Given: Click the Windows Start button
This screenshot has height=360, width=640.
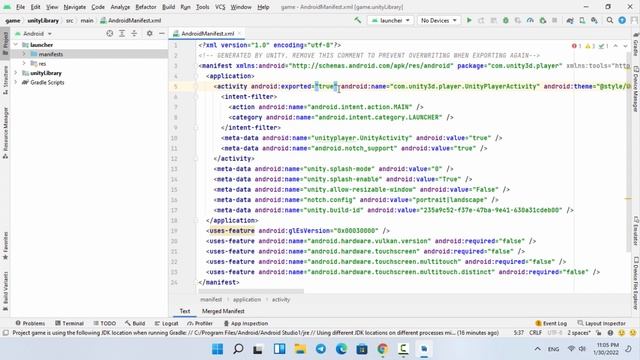Looking at the screenshot, I should click(218, 349).
